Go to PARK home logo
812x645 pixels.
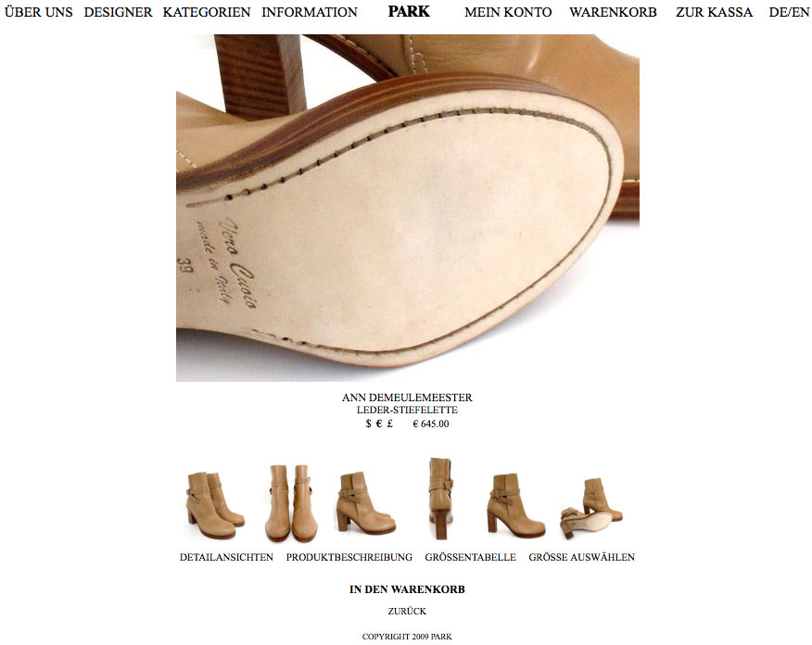coord(409,11)
